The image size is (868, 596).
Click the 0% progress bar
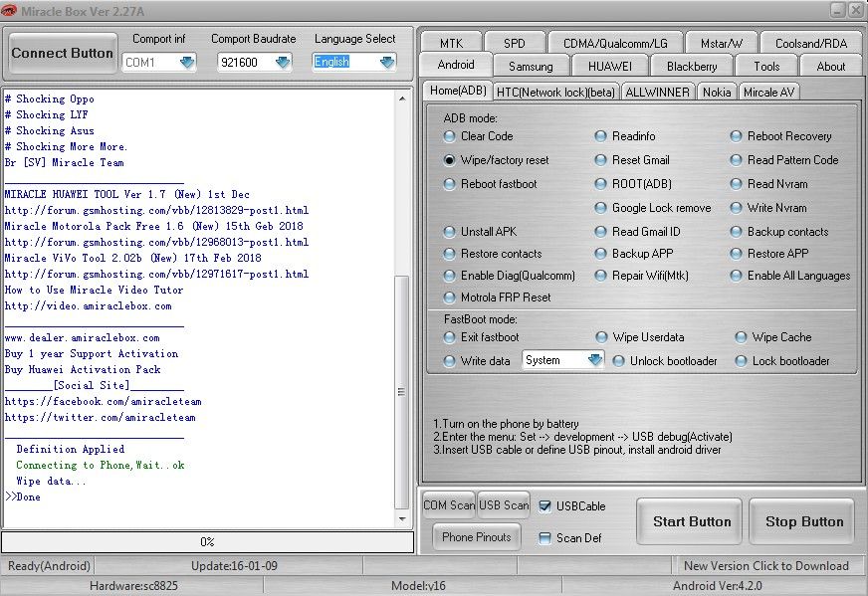(x=207, y=542)
